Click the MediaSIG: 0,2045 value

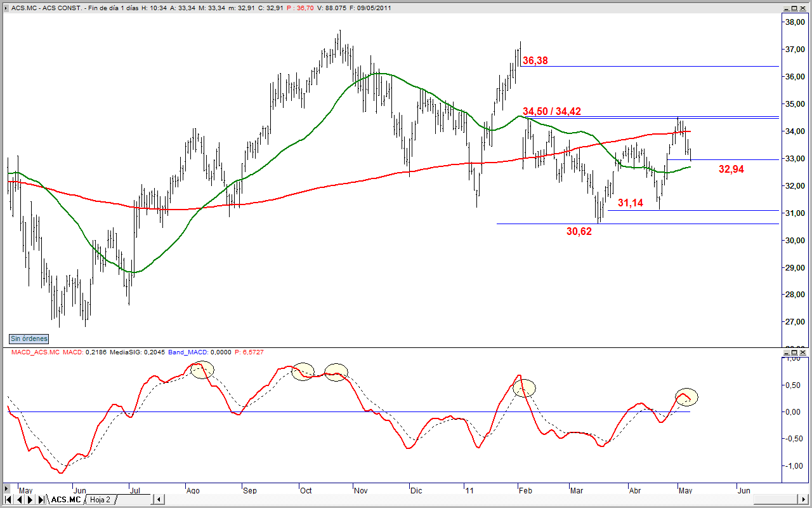click(x=136, y=352)
